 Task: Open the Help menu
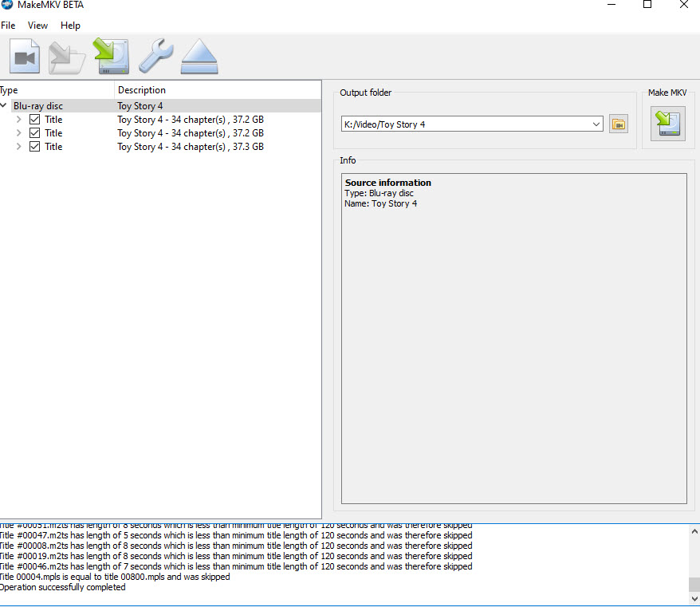pyautogui.click(x=70, y=26)
